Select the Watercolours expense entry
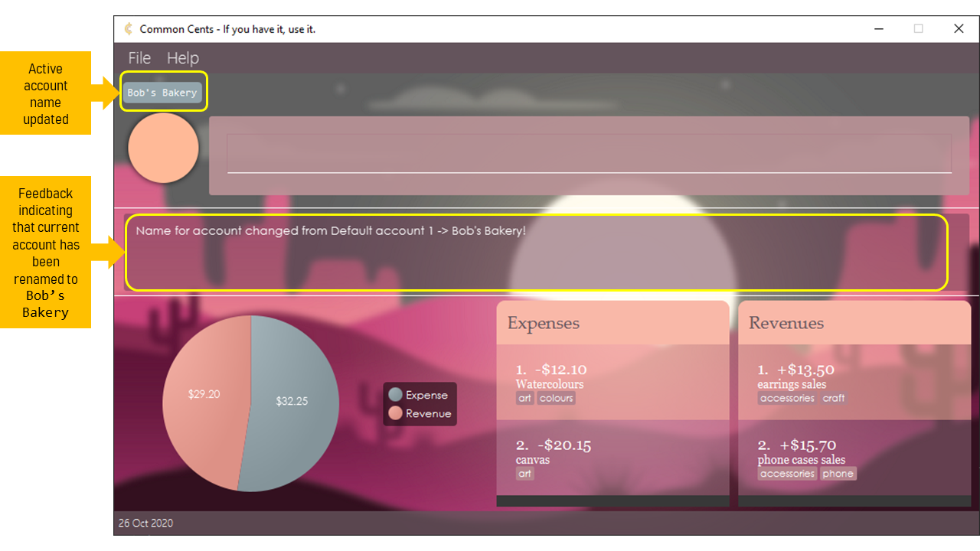The image size is (980, 551). (x=612, y=383)
